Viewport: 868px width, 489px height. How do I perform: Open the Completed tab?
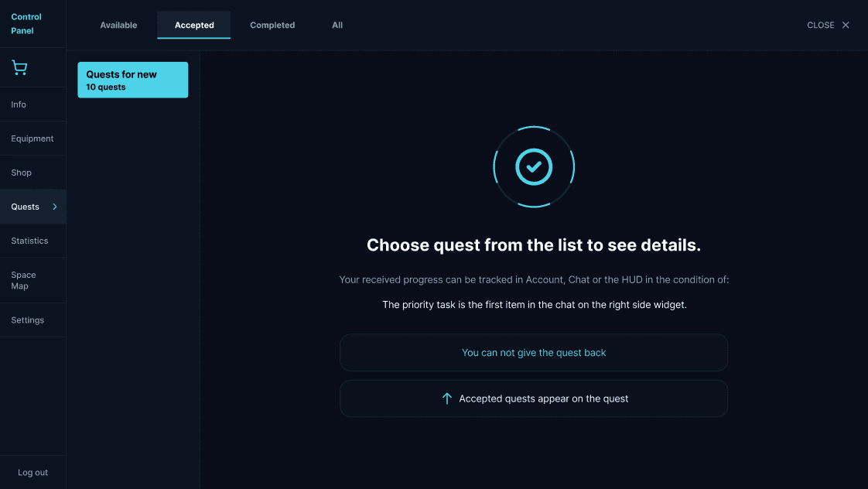click(x=272, y=25)
